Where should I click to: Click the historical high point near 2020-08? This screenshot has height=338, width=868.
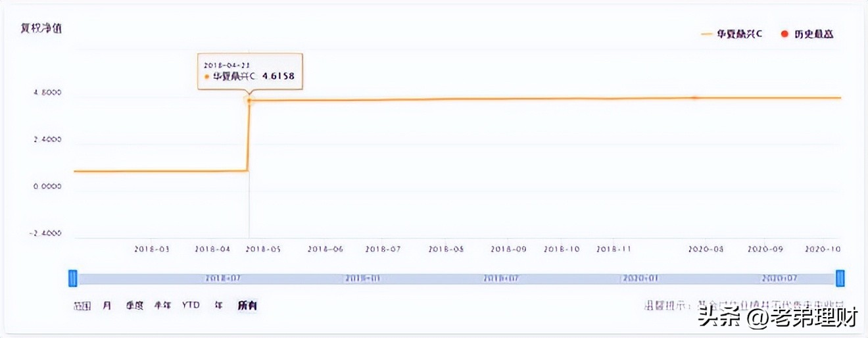coord(694,97)
